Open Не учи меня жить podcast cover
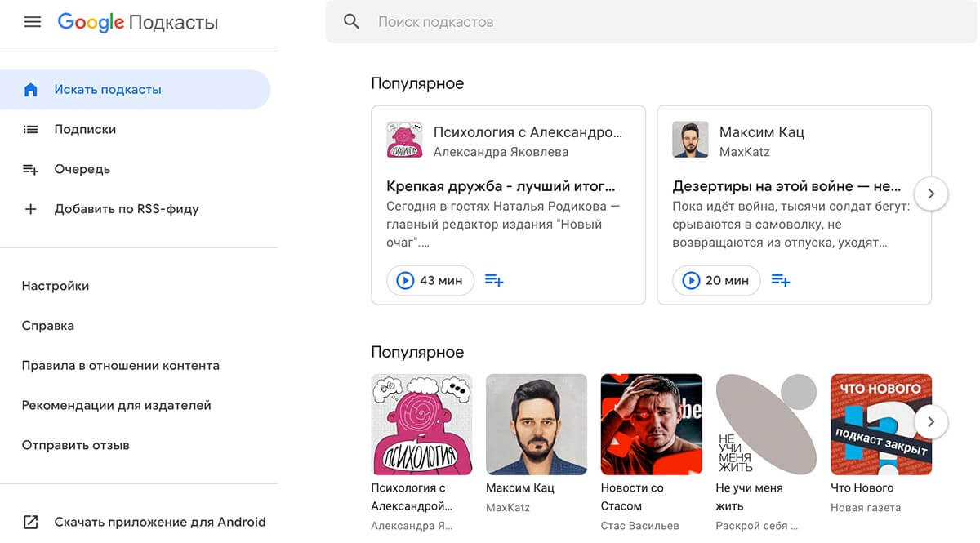The height and width of the screenshot is (543, 980). [x=766, y=425]
